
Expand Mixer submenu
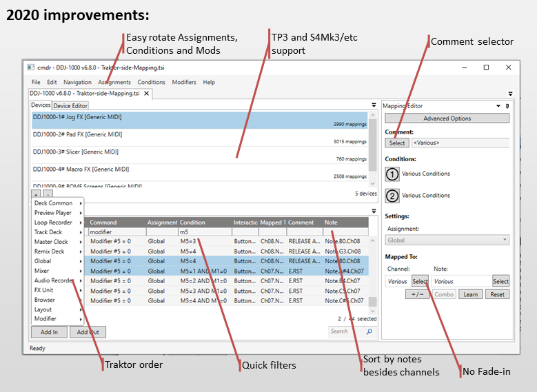[57, 271]
